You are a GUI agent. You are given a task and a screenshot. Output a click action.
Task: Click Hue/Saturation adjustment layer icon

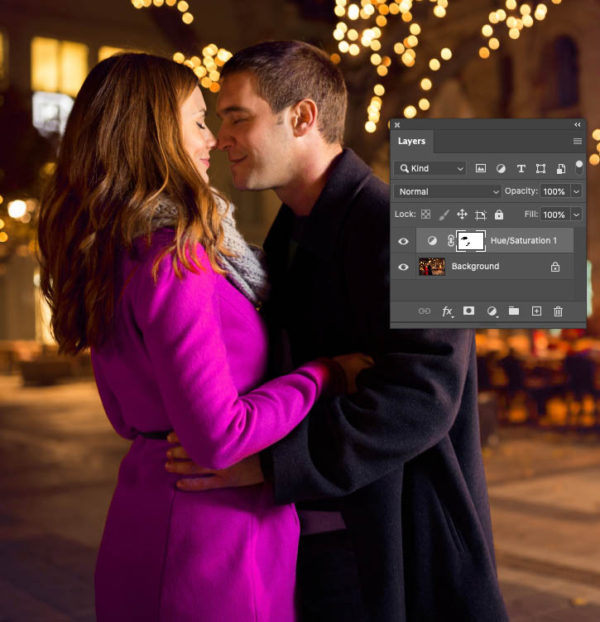click(x=432, y=240)
